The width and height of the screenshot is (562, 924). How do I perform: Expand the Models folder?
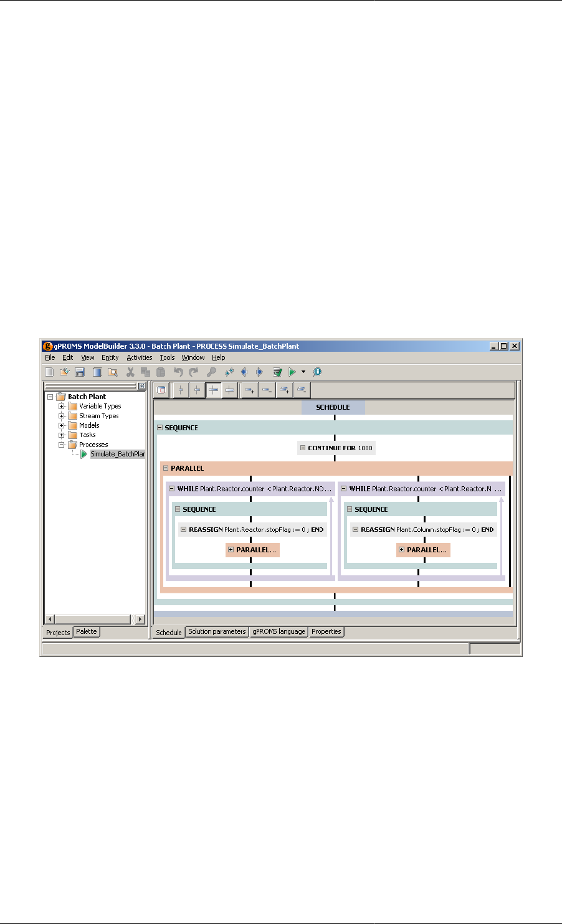pyautogui.click(x=62, y=425)
